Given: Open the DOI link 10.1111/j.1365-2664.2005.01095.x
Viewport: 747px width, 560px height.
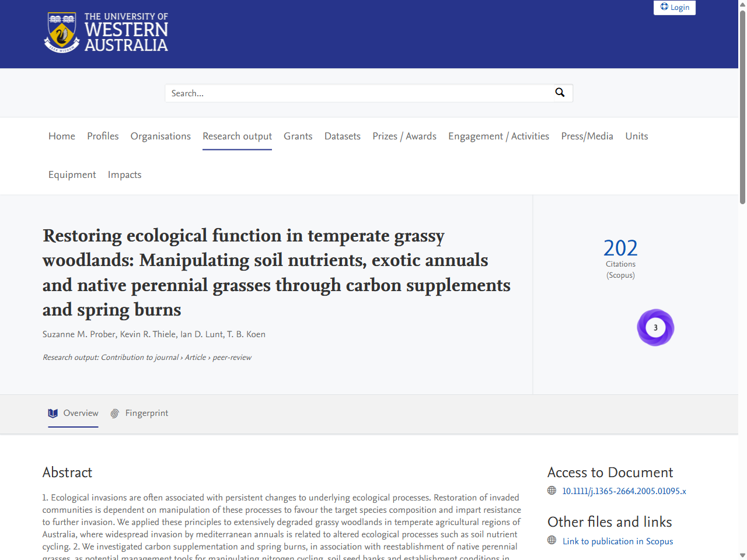Looking at the screenshot, I should click(624, 491).
